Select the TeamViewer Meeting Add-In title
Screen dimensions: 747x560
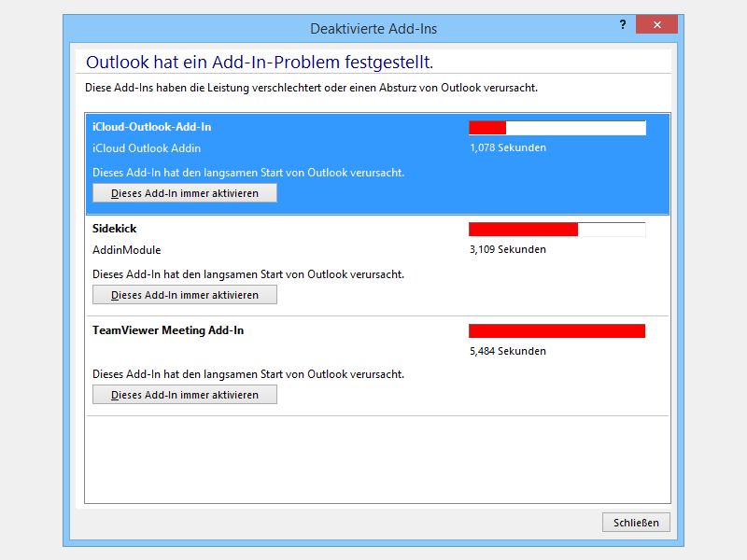tap(168, 330)
